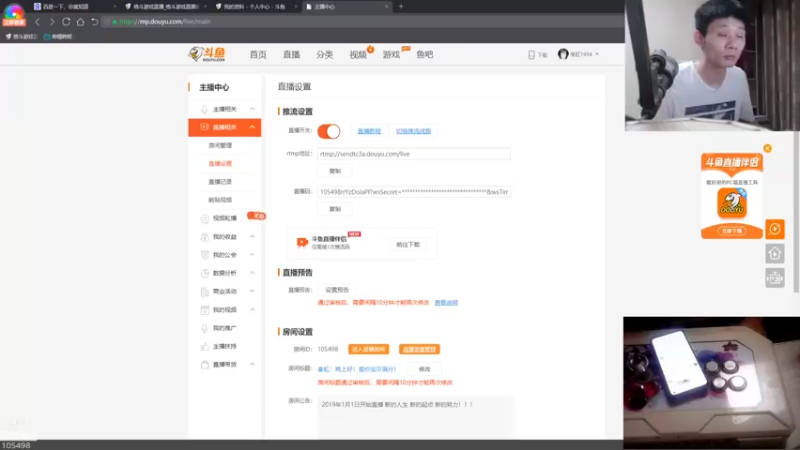
Task: Click the orange play floating icon
Action: 774,229
